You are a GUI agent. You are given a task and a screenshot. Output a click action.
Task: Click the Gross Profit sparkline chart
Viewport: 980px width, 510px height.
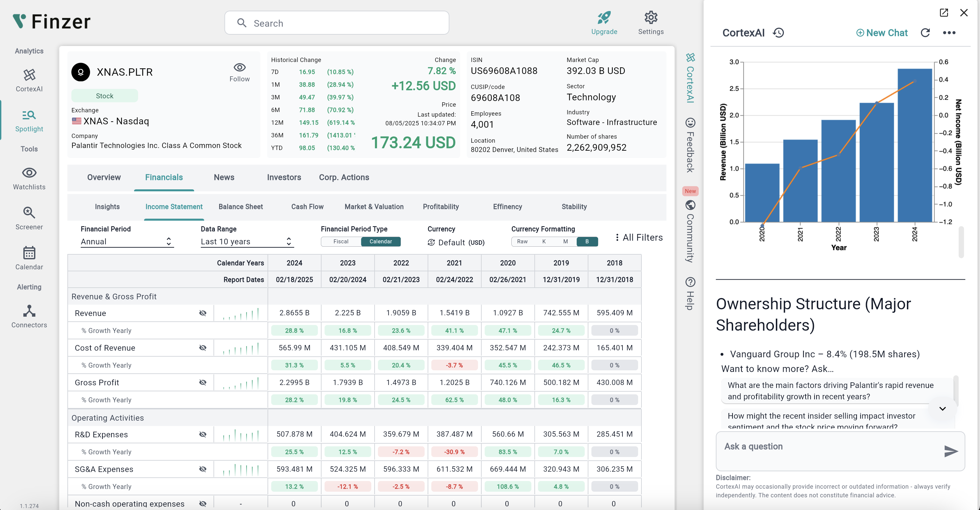click(x=241, y=383)
